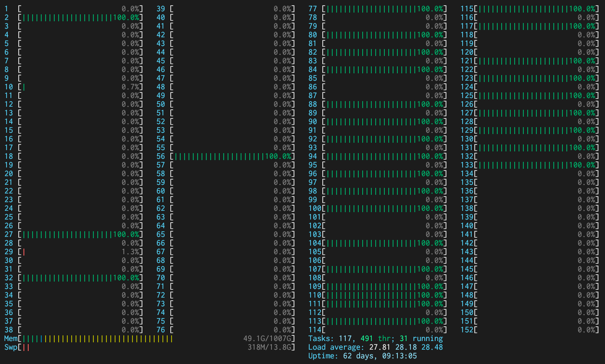Click the idle CPU 1 meter
Screen dimensions: 605x364
78,9
